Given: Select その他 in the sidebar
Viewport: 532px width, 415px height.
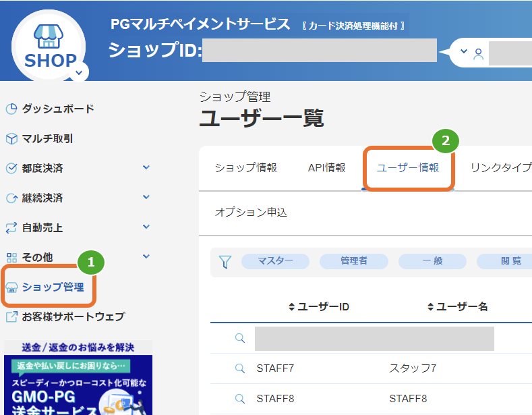Looking at the screenshot, I should click(37, 257).
